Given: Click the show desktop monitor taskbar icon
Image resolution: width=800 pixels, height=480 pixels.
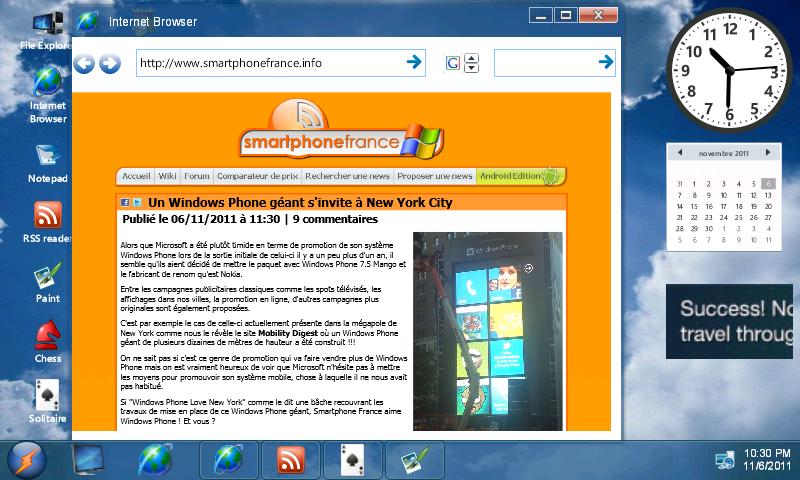Looking at the screenshot, I should tap(87, 460).
